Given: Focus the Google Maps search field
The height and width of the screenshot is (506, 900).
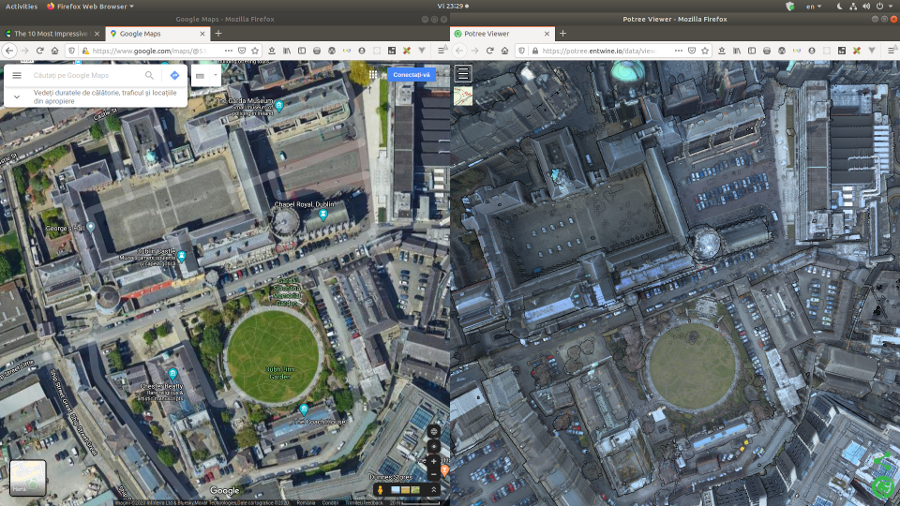Looking at the screenshot, I should [x=86, y=75].
